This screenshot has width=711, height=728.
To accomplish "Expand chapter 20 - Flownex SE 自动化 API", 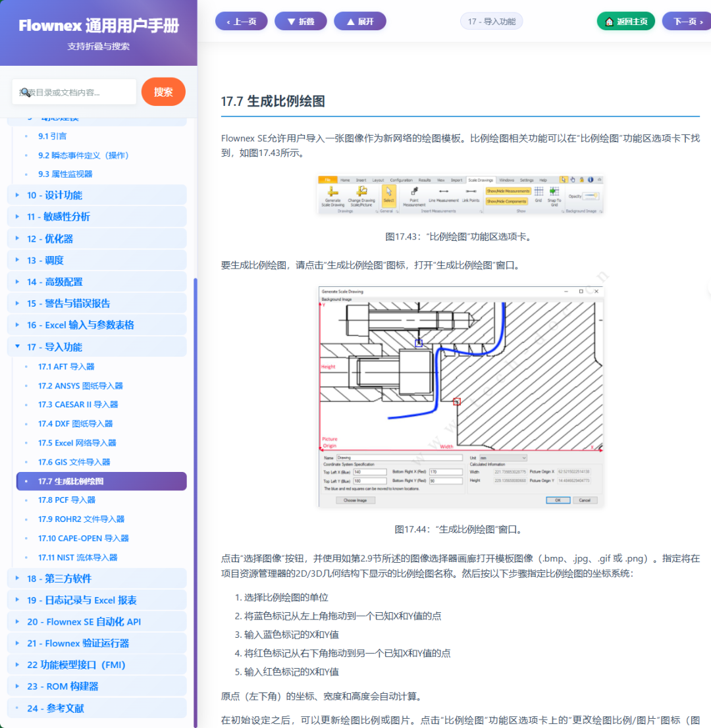I will click(x=97, y=621).
